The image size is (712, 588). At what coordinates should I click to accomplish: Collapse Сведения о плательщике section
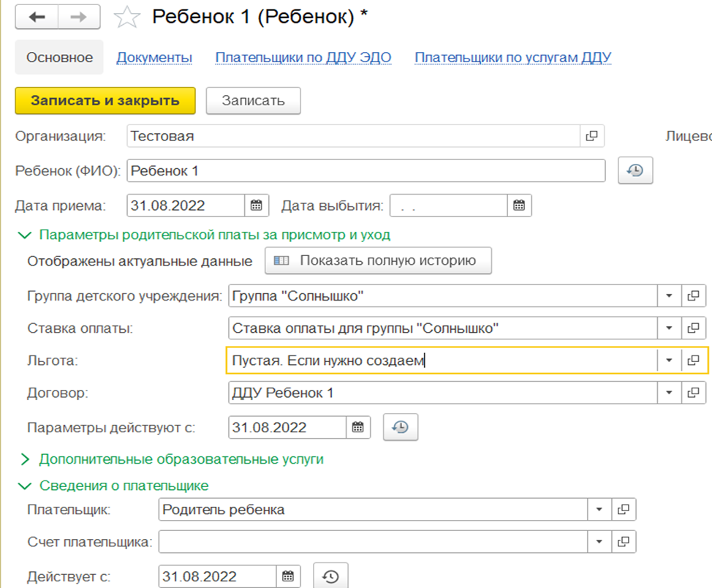click(25, 486)
